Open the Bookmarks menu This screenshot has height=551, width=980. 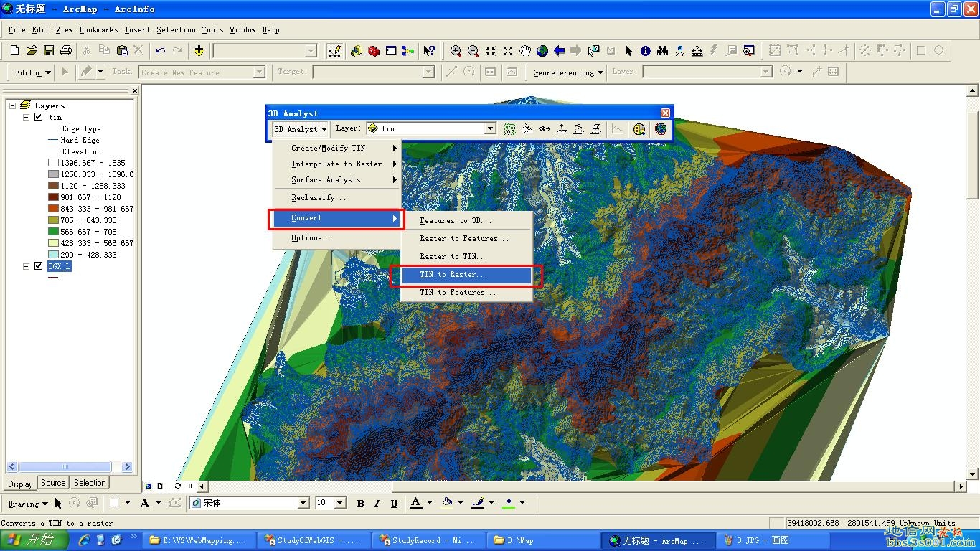click(x=98, y=30)
